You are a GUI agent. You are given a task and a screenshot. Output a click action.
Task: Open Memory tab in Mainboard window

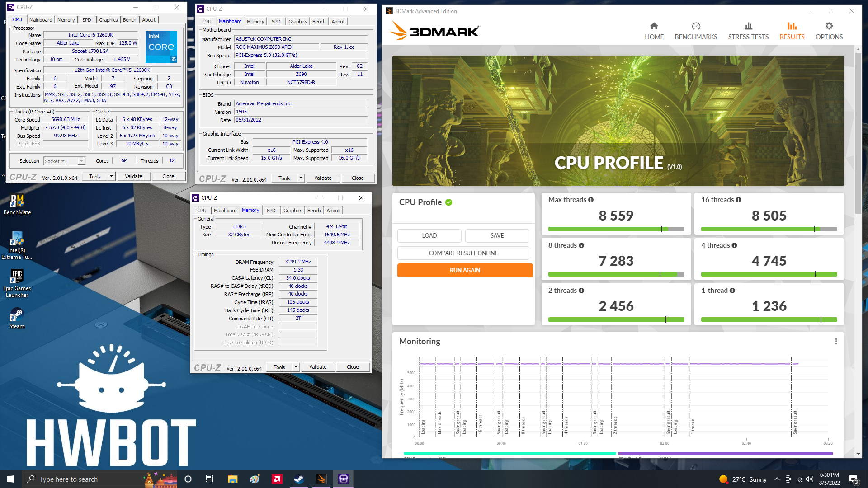coord(255,22)
